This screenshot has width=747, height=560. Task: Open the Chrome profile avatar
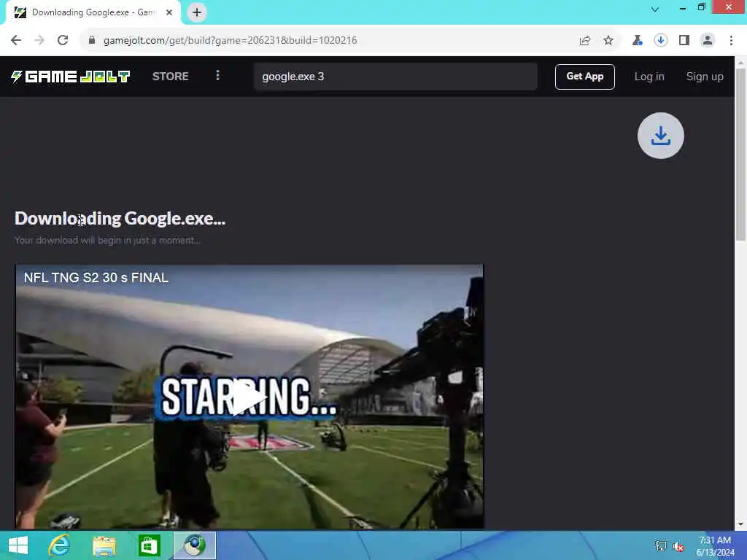pos(708,41)
